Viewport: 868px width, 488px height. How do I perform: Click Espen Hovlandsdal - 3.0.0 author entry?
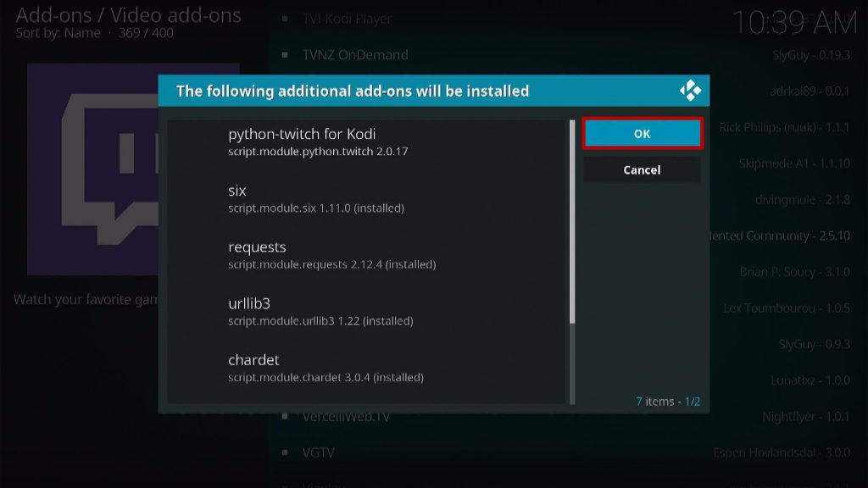click(782, 452)
